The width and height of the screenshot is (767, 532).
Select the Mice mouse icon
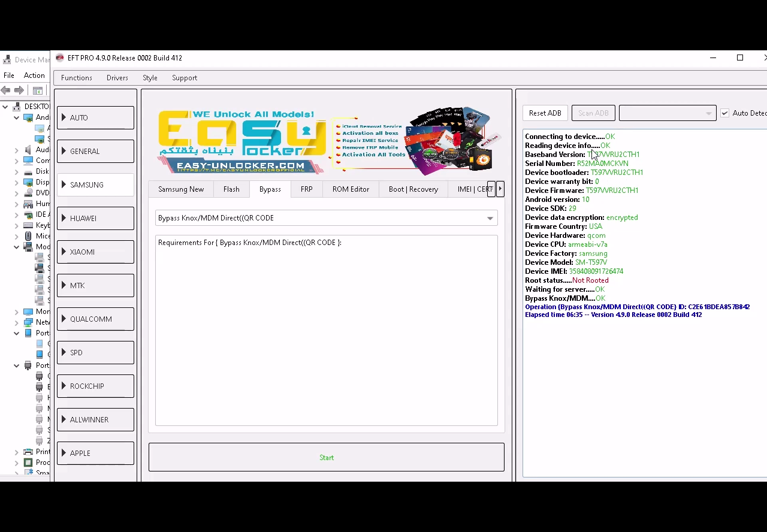(x=28, y=236)
